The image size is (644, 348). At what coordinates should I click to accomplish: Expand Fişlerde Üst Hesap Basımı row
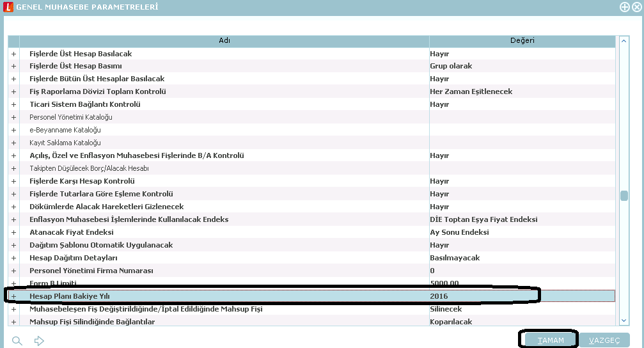coord(13,66)
